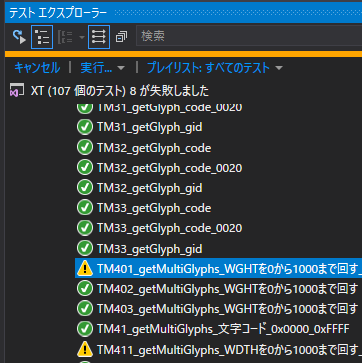Screen dimensions: 362x363
Task: Click passed icon of TM31_getGlyph_gid
Action: click(x=85, y=127)
